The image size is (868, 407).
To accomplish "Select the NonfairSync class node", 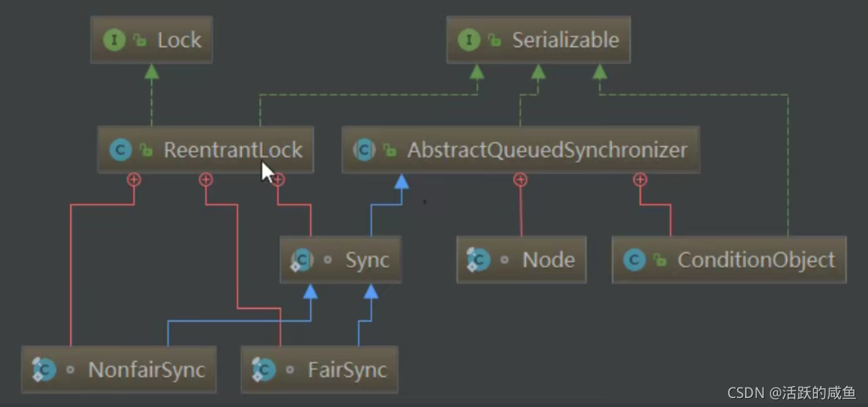I will [x=119, y=370].
